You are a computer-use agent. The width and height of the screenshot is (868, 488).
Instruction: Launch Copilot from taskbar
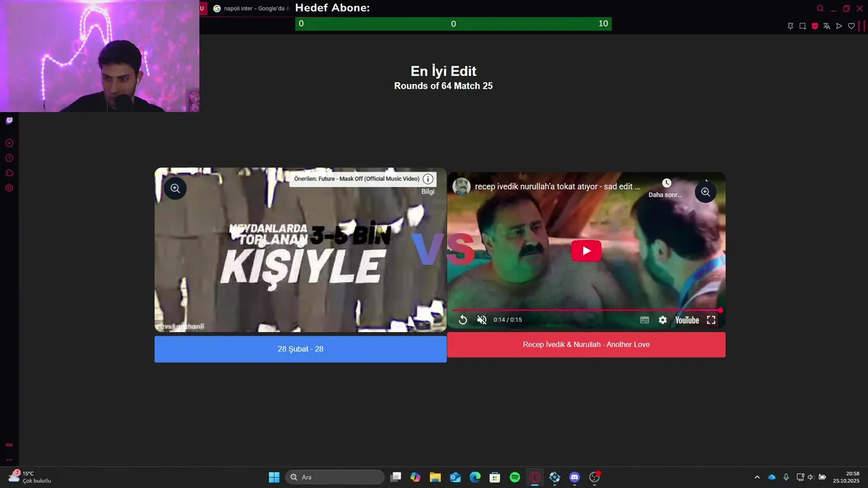coord(415,477)
